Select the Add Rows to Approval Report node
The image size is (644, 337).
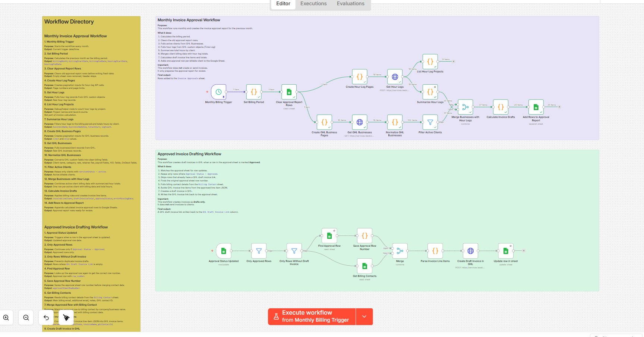pos(536,107)
